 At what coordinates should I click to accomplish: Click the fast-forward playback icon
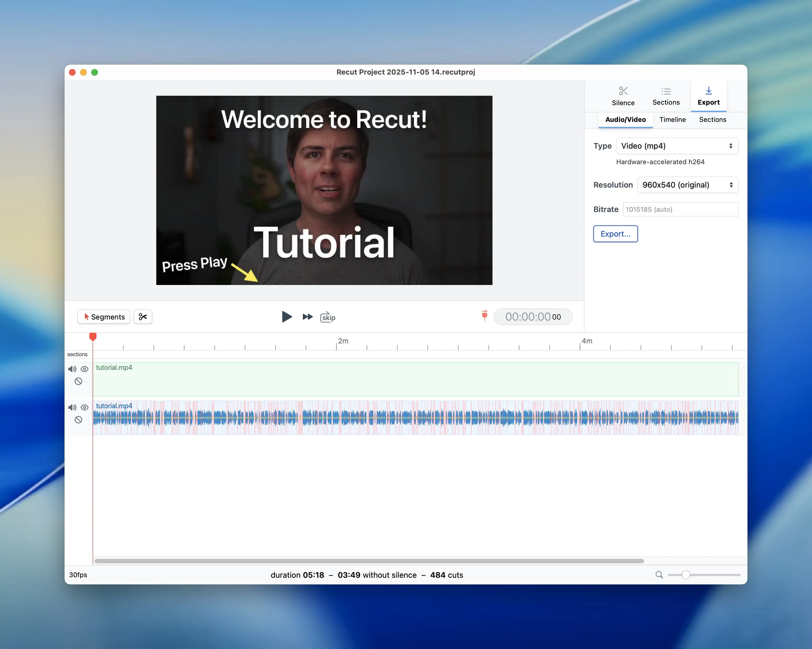click(307, 317)
